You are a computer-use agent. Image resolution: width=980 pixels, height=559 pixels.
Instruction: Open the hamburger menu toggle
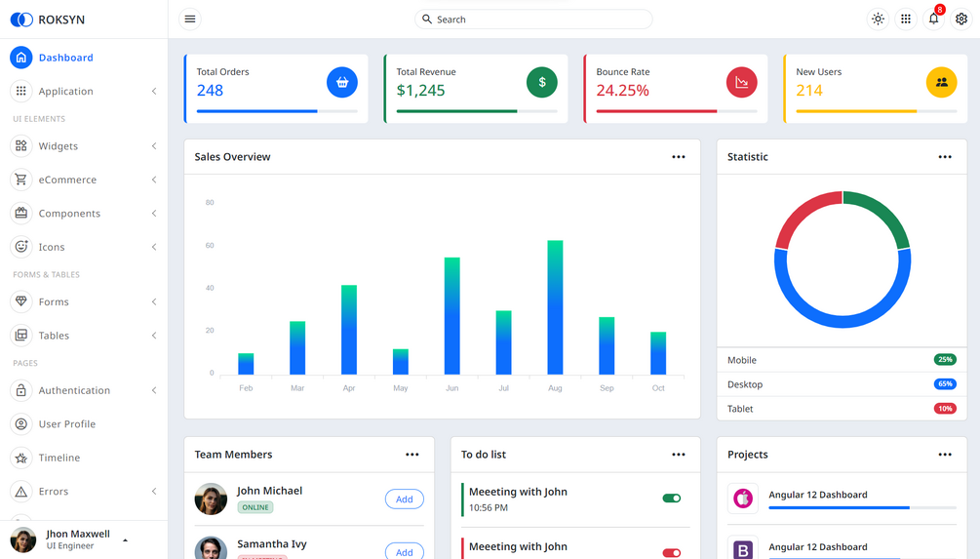click(190, 20)
